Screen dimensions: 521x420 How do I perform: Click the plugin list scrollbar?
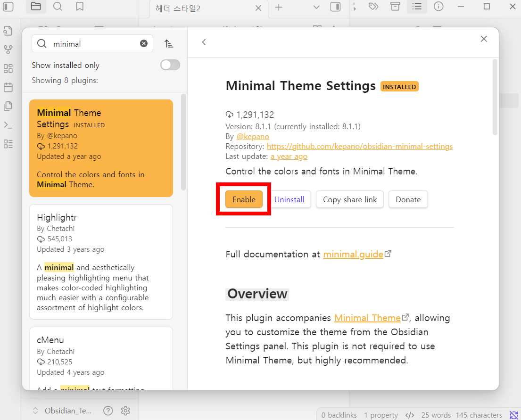coord(183,142)
